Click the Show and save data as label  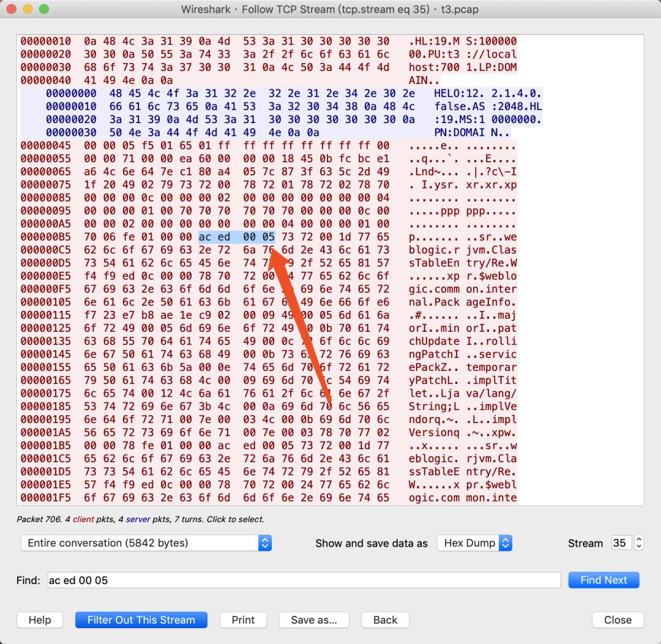point(372,543)
